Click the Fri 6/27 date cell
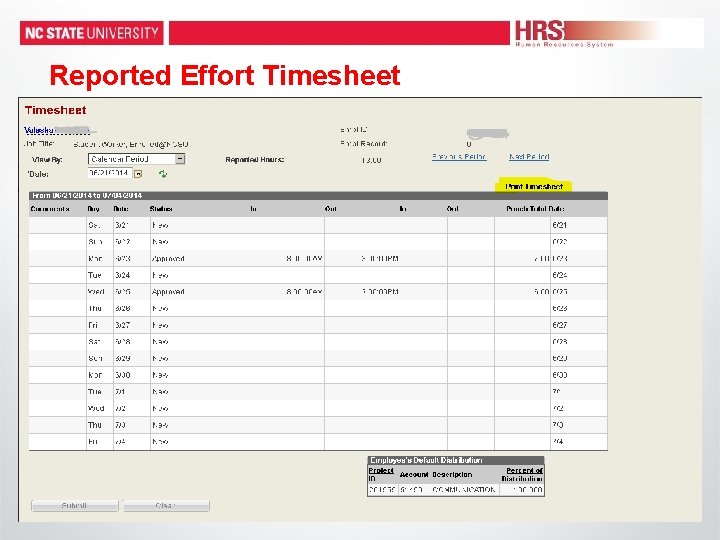This screenshot has height=540, width=720. [123, 325]
